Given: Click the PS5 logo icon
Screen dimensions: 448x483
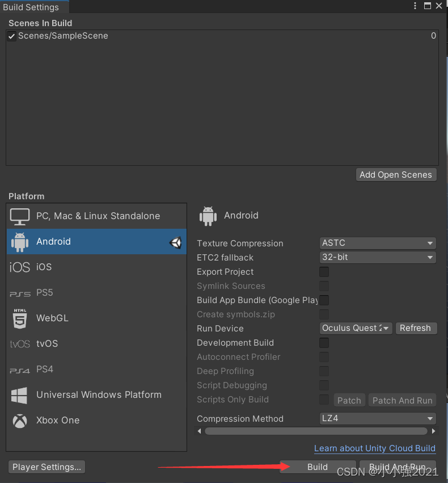Looking at the screenshot, I should tap(20, 294).
